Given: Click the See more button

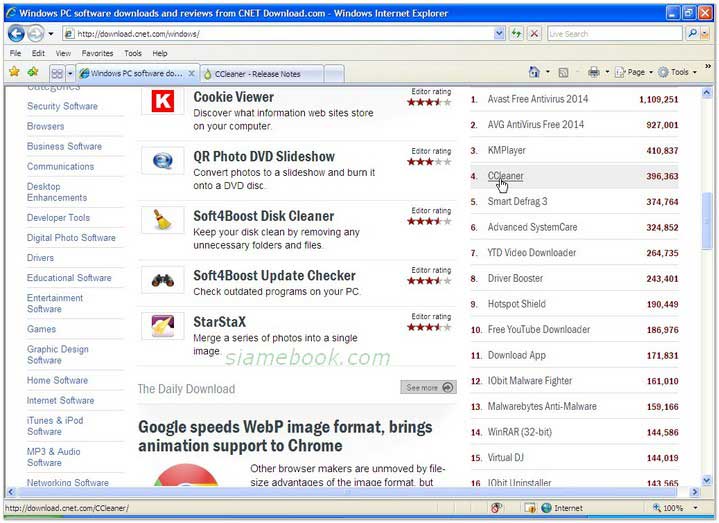Looking at the screenshot, I should (428, 387).
